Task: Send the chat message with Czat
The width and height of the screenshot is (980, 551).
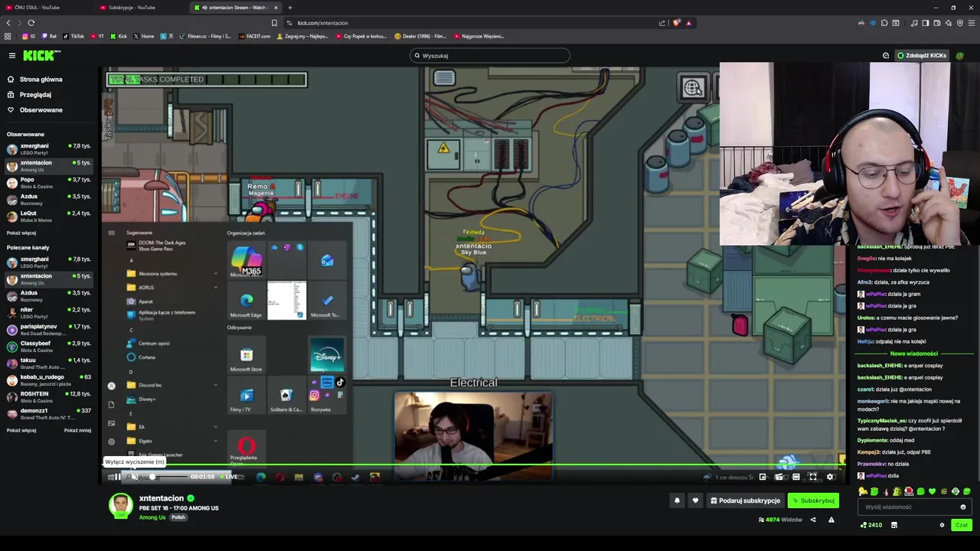Action: coord(962,525)
